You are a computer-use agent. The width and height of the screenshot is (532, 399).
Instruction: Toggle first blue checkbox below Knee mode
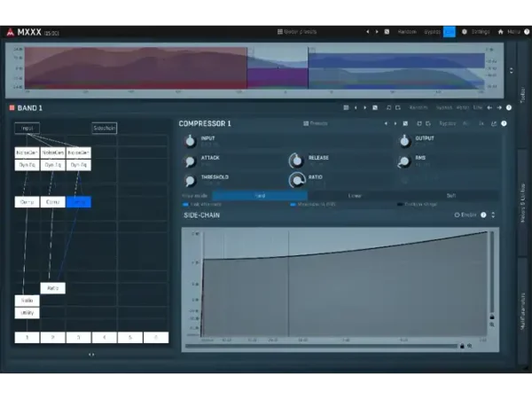[185, 205]
